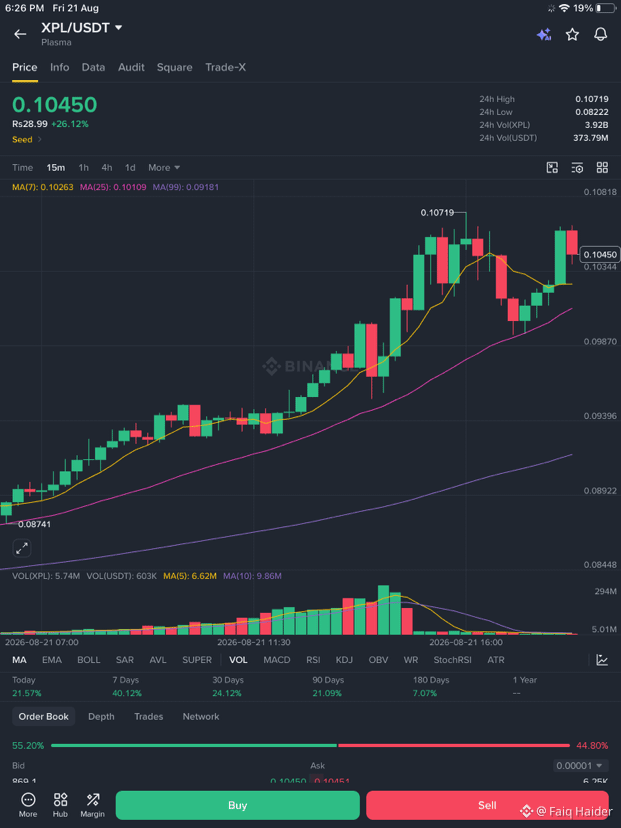Switch to the Data tab
621x828 pixels.
[93, 67]
